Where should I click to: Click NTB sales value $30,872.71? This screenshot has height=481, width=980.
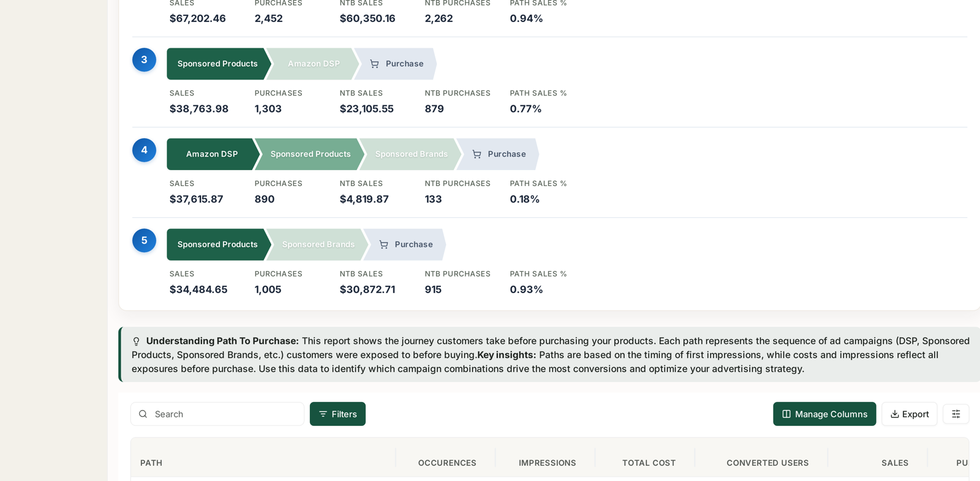click(x=367, y=289)
